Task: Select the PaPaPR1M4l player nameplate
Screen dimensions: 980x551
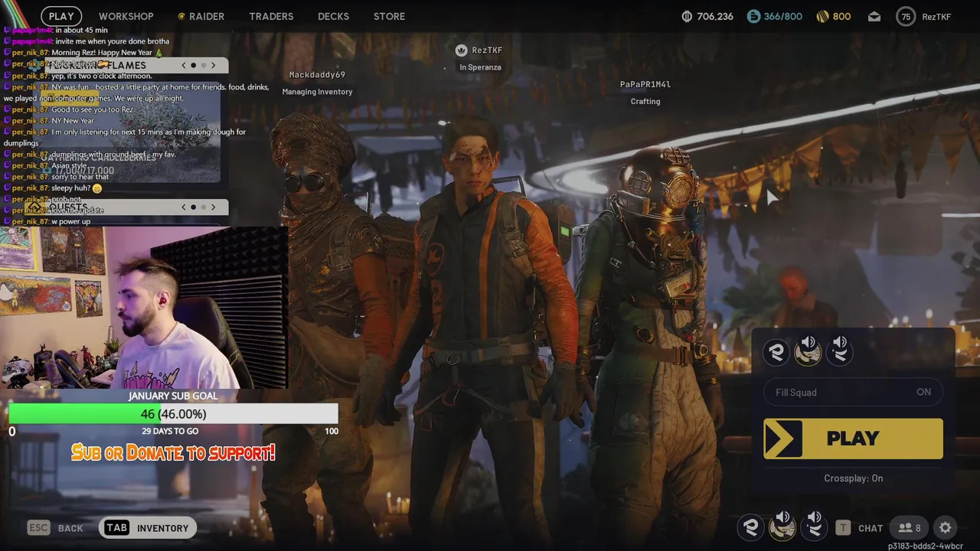Action: pos(645,84)
